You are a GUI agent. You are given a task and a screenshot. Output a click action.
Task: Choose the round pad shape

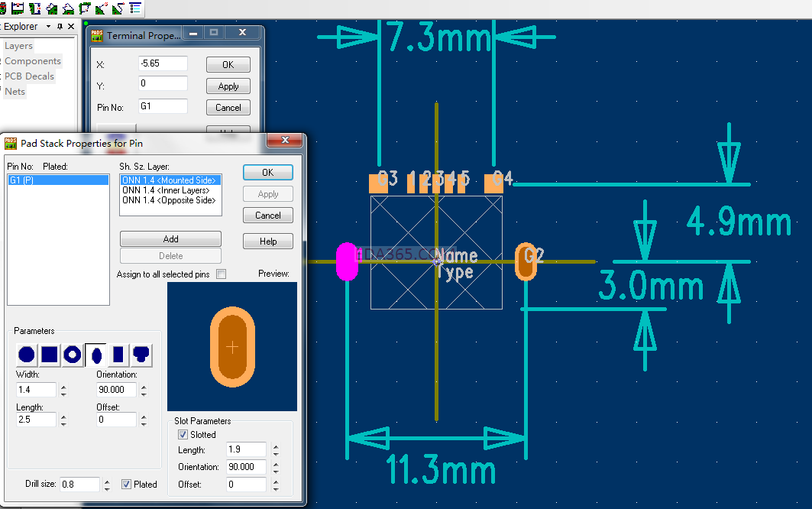(27, 355)
